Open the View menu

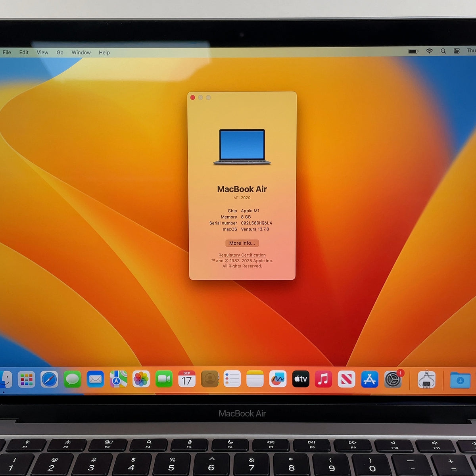(x=42, y=52)
